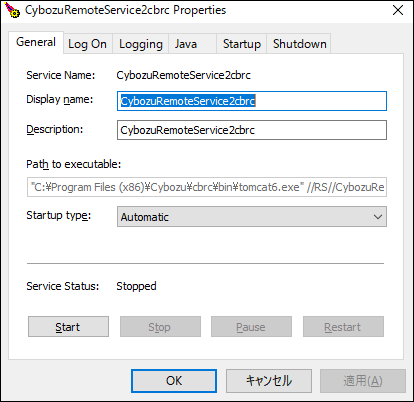414x402 pixels.
Task: Confirm the dialog with OK
Action: pyautogui.click(x=174, y=381)
